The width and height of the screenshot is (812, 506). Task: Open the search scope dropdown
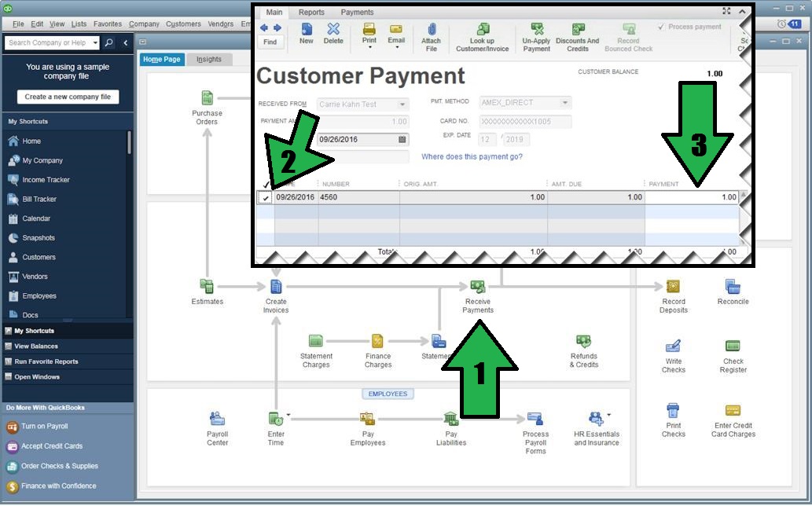95,43
